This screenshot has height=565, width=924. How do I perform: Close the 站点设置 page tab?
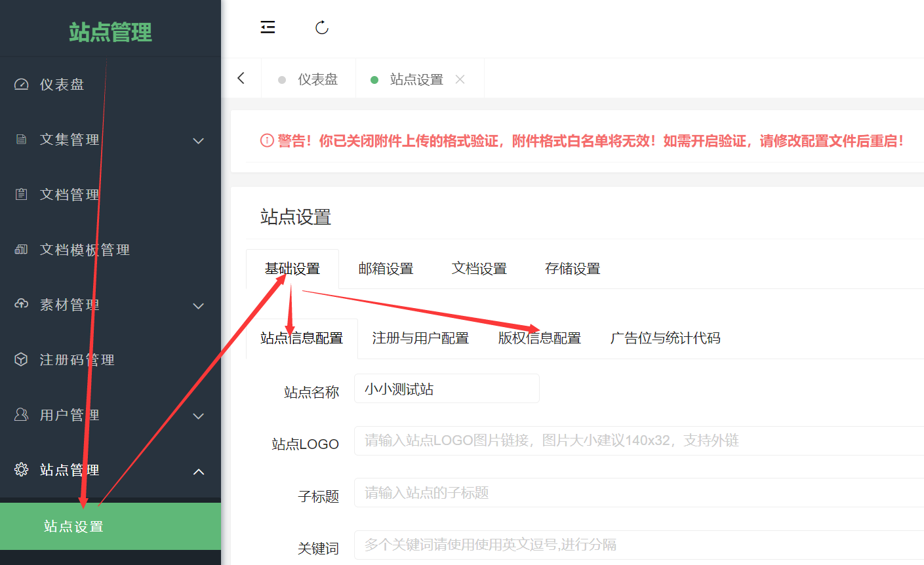[x=460, y=79]
